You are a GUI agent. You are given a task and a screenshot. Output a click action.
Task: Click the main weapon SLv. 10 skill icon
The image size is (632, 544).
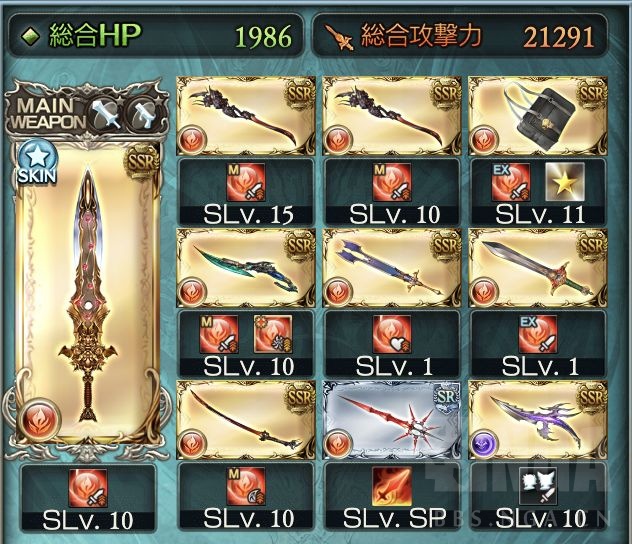88,488
